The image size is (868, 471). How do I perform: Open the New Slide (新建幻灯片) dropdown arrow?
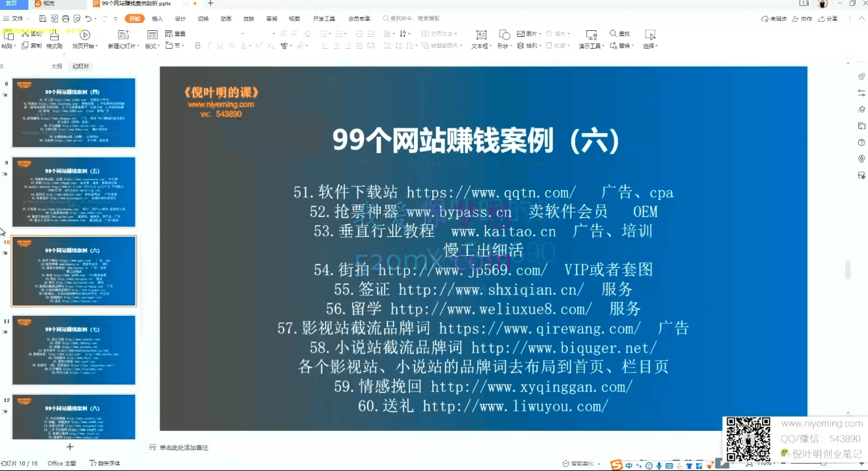tap(138, 47)
